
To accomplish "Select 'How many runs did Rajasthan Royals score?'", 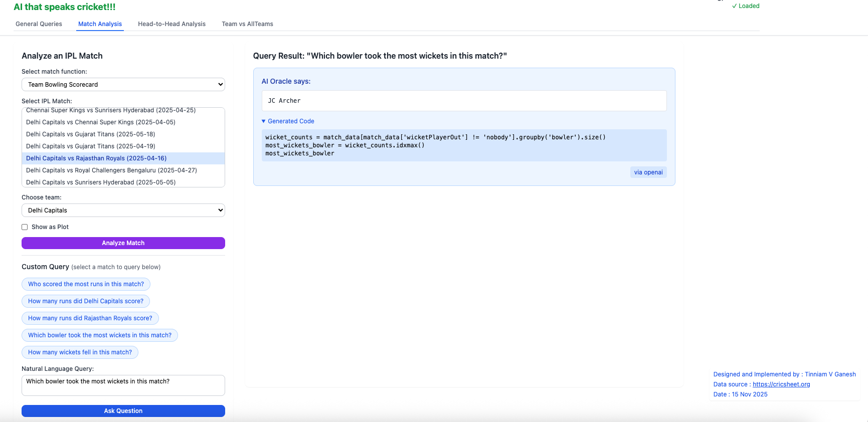I will click(90, 318).
